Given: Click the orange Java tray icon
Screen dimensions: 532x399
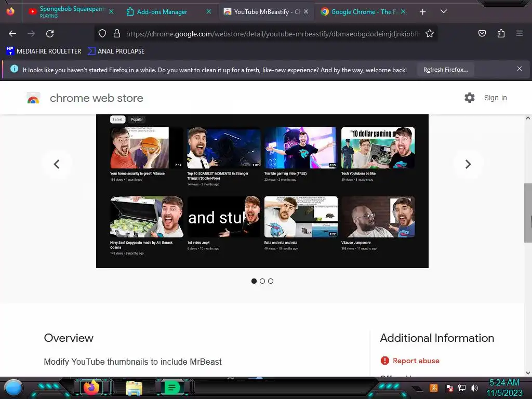Looking at the screenshot, I should point(434,388).
